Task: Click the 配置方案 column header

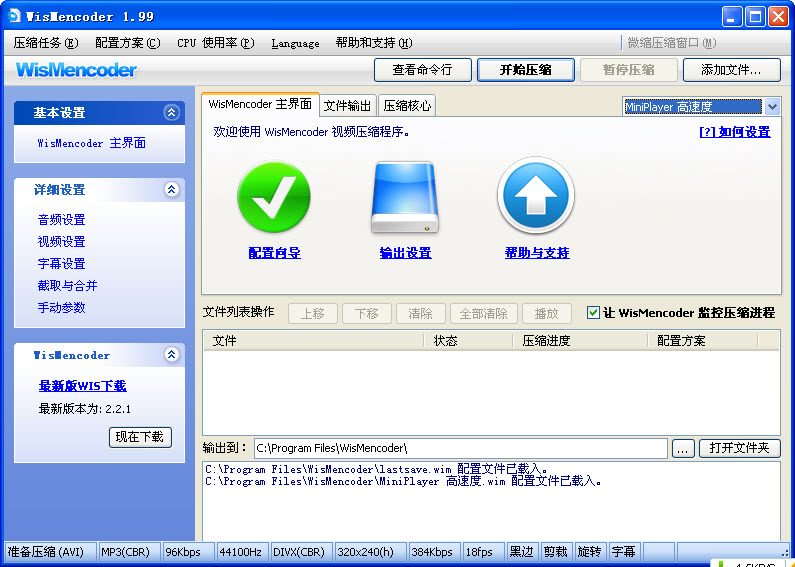Action: coord(703,341)
